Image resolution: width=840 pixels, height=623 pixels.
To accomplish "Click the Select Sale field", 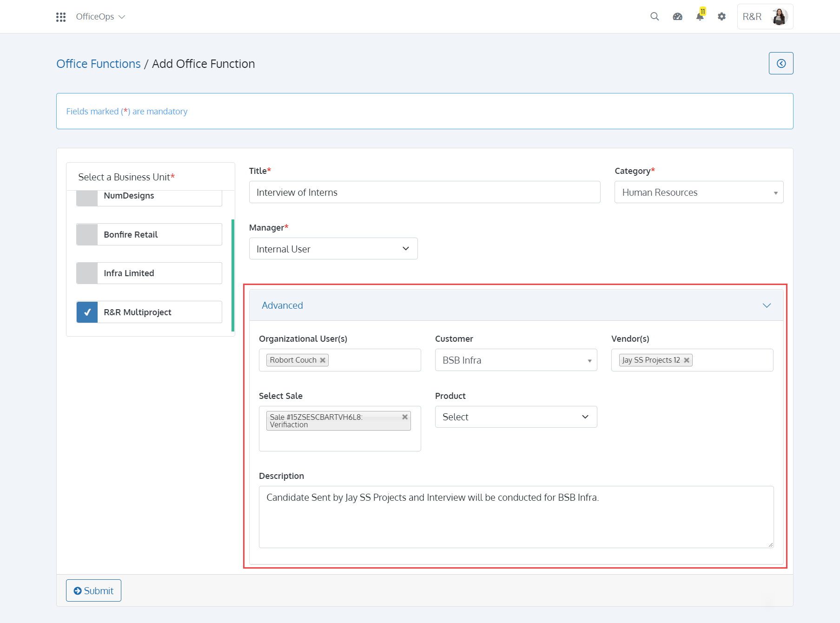I will coord(340,429).
